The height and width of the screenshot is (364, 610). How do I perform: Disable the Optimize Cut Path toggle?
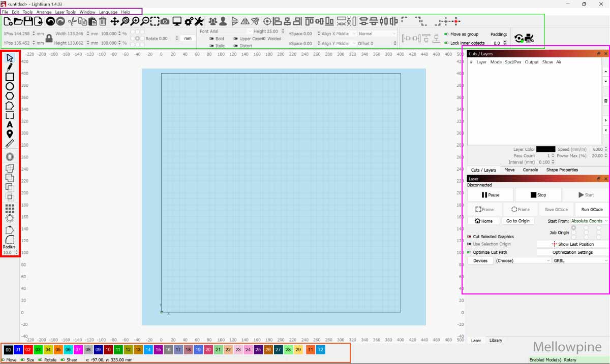[469, 252]
